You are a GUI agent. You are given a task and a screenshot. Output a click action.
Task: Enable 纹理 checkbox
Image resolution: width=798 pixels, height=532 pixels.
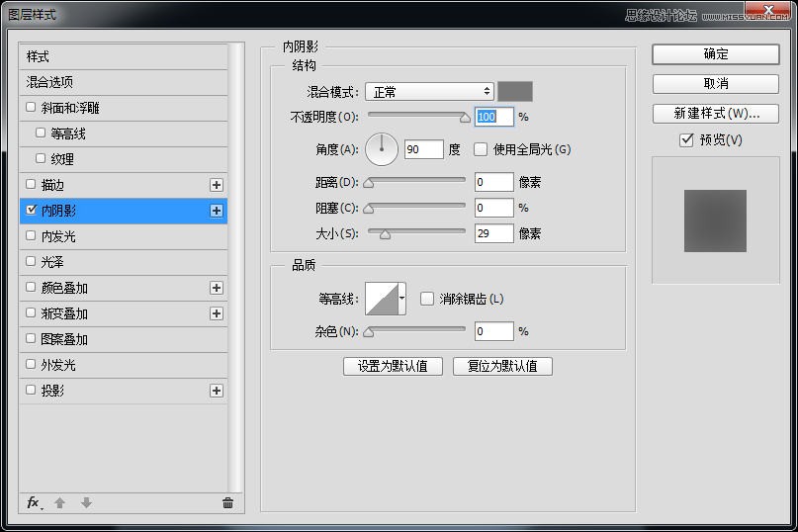[x=41, y=158]
